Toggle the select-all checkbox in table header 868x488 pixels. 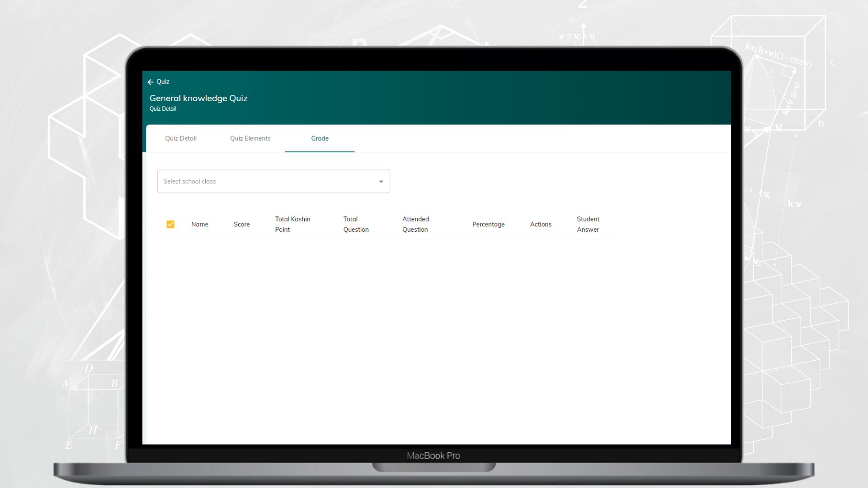pyautogui.click(x=170, y=224)
